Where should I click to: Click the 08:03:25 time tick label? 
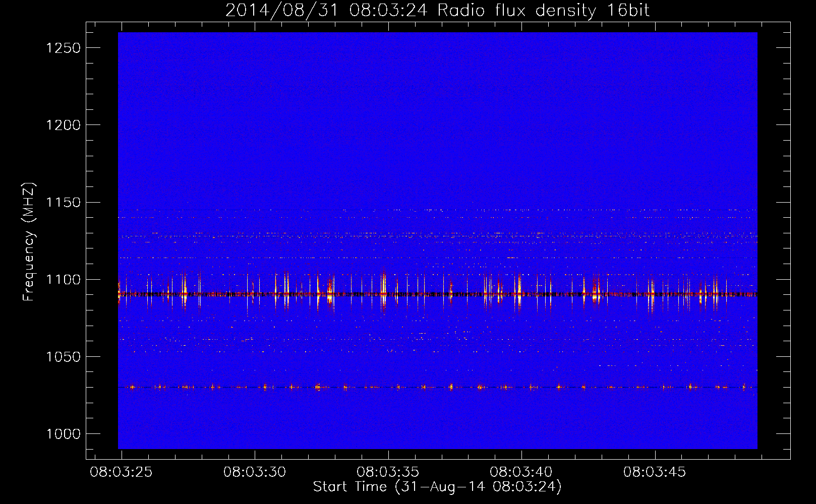coord(121,472)
